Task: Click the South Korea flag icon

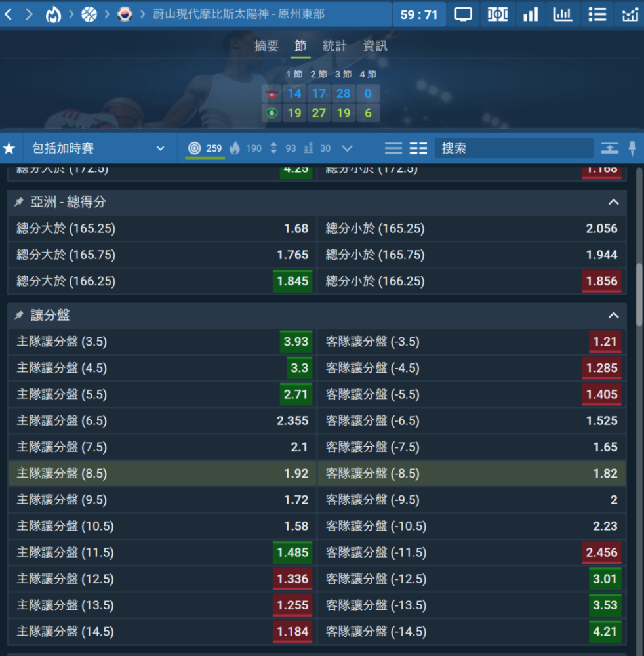Action: click(x=124, y=14)
